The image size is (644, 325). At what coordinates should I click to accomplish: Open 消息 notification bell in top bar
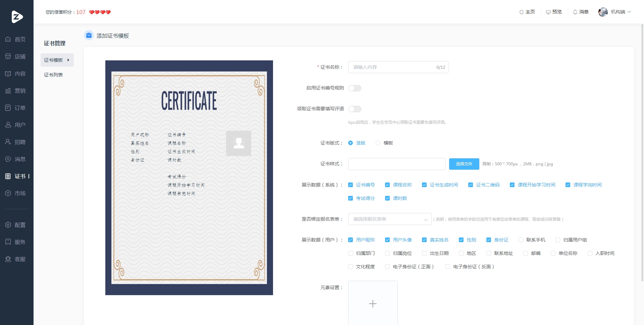[581, 12]
